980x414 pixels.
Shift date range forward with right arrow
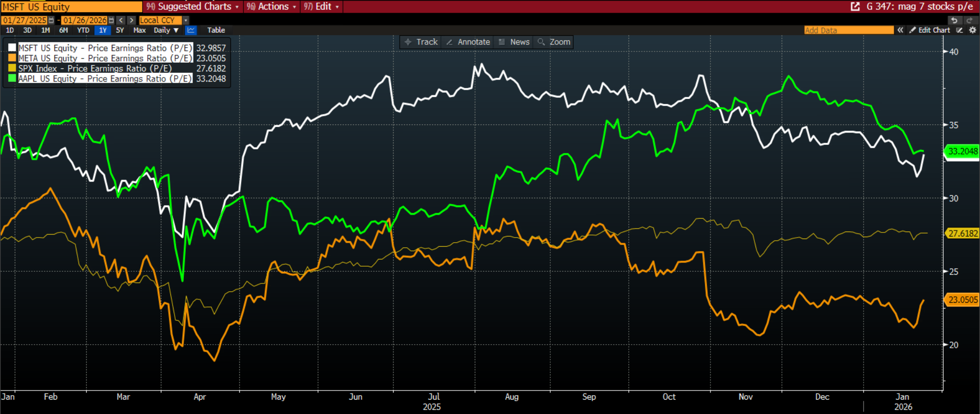tap(132, 20)
